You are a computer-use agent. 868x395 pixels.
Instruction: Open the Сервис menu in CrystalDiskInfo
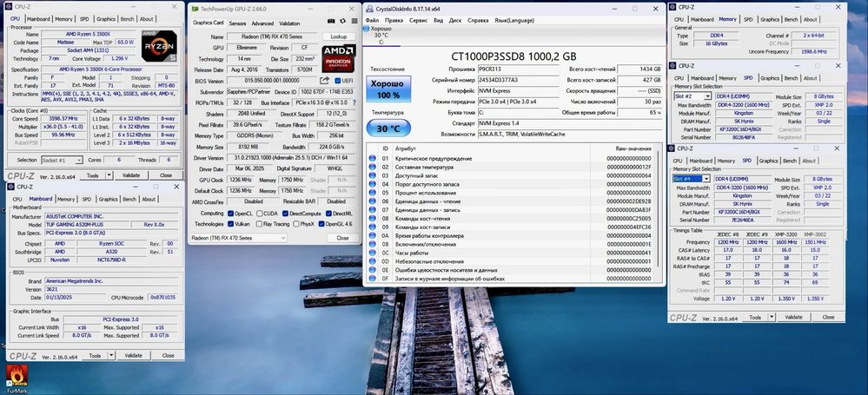click(418, 20)
